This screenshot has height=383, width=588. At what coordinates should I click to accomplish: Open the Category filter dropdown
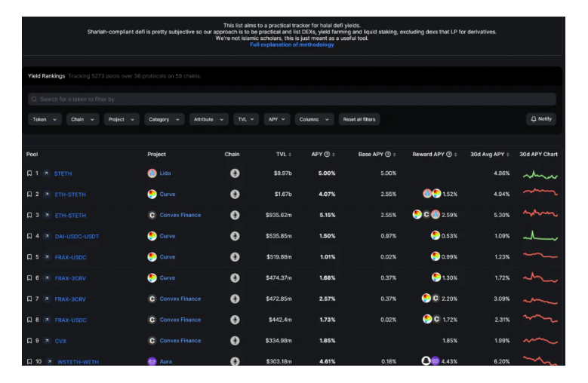tap(165, 119)
